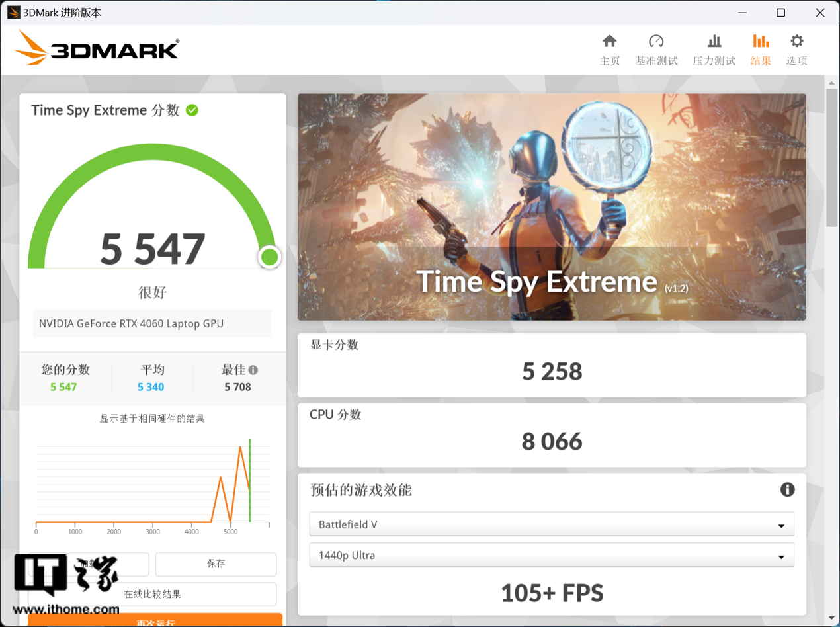Click the green dot on score gauge

pyautogui.click(x=269, y=257)
